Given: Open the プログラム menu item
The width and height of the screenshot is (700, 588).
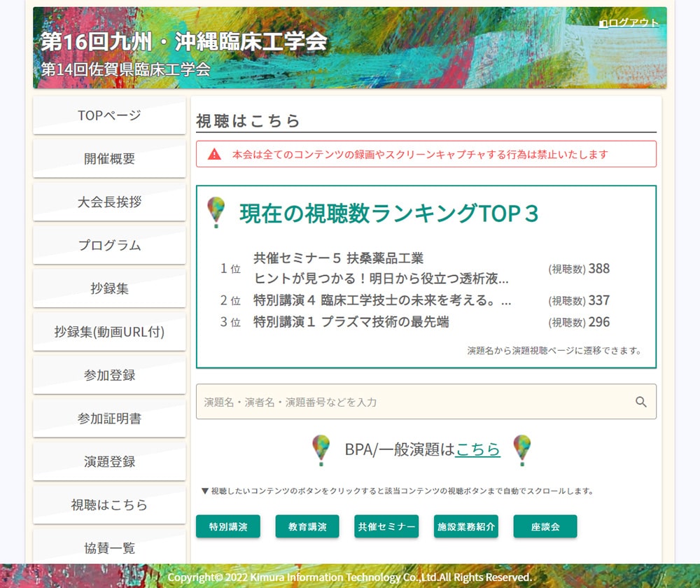Looking at the screenshot, I should point(109,245).
